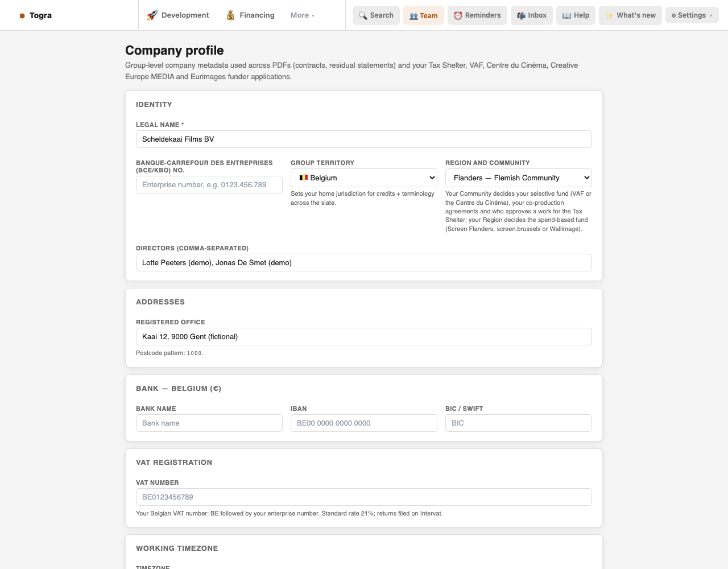Click the alarm clock Reminders icon
Image resolution: width=728 pixels, height=569 pixels.
(x=458, y=15)
